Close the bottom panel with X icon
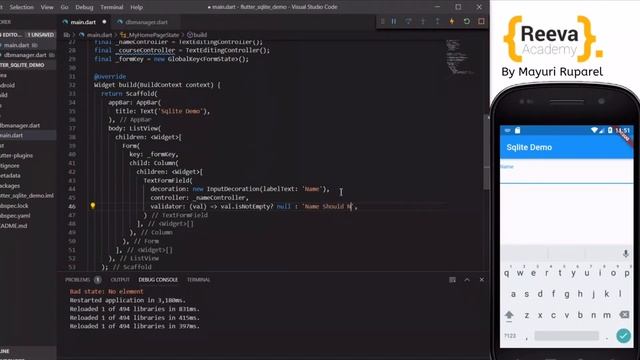The image size is (640, 360). pyautogui.click(x=482, y=280)
